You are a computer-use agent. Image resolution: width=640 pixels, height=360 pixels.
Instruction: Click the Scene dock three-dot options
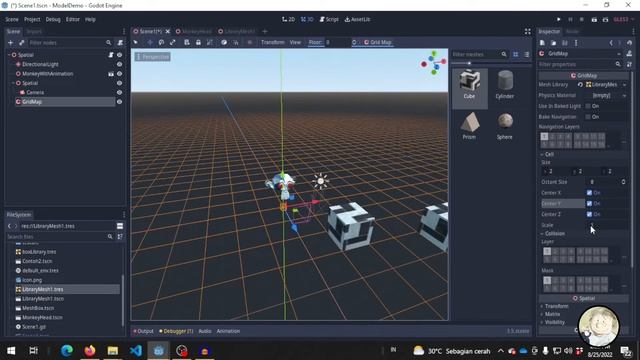(x=124, y=31)
